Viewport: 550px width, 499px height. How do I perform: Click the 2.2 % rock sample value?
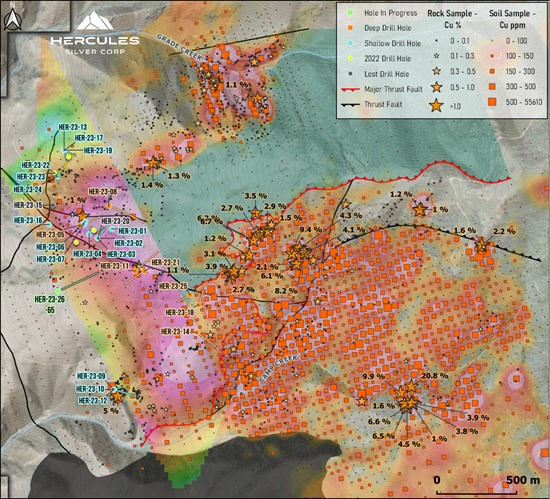[x=504, y=231]
